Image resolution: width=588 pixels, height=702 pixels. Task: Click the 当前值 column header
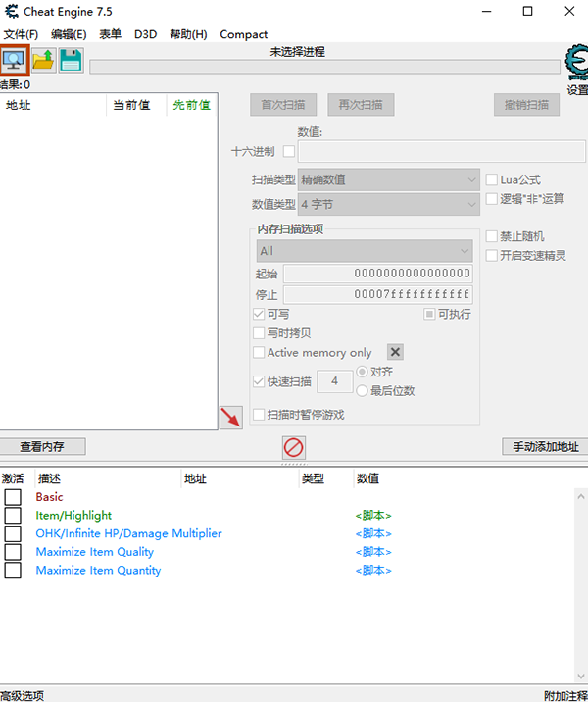136,105
